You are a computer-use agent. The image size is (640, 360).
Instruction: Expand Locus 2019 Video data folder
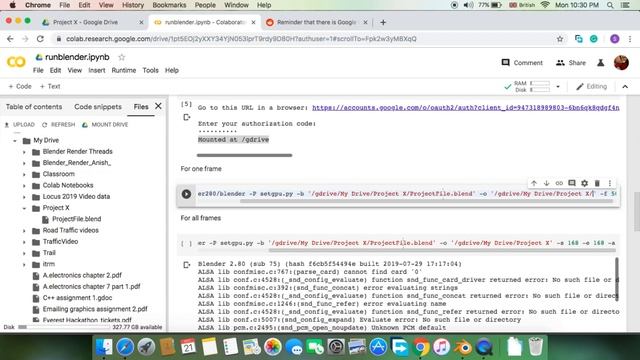point(24,197)
